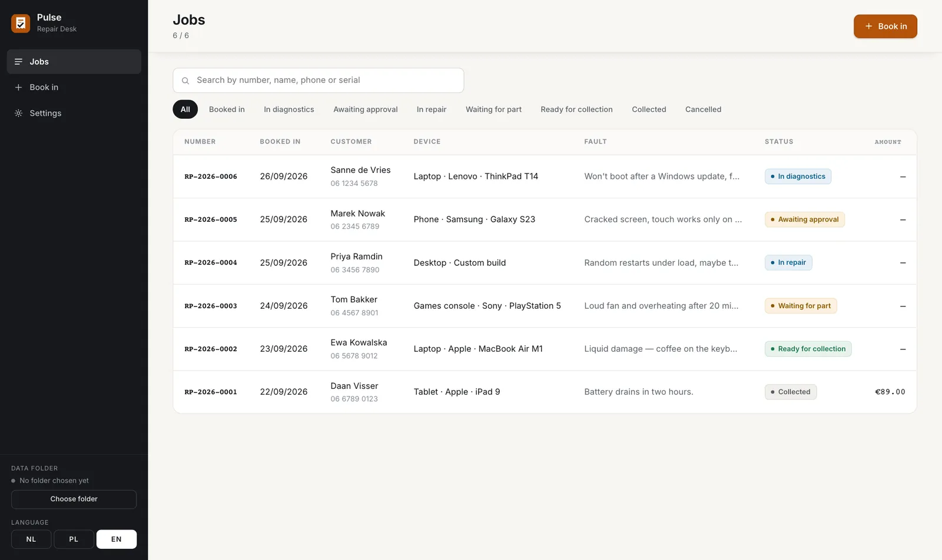Click customer Daan Visser

354,386
